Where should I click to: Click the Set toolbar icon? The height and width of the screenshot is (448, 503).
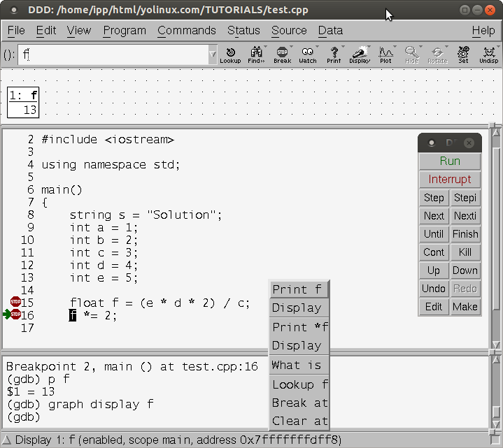tap(463, 55)
